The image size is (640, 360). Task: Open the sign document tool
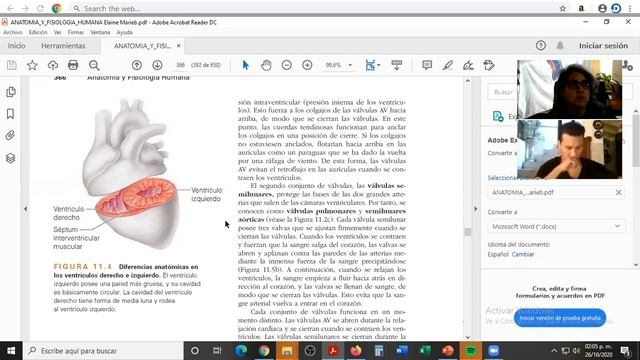pyautogui.click(x=468, y=65)
